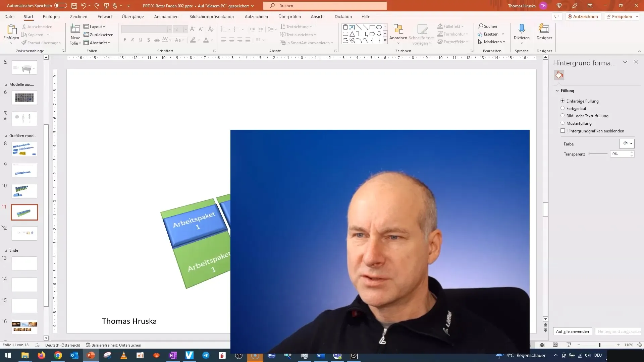Select Musterfüllung radio button
The width and height of the screenshot is (644, 362).
tap(562, 123)
